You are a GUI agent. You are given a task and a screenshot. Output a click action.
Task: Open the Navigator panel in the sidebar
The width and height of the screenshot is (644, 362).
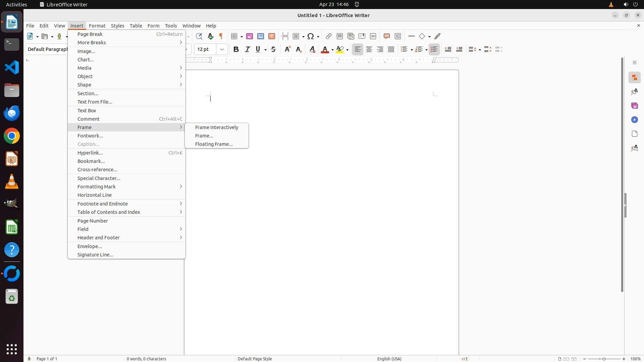635,120
